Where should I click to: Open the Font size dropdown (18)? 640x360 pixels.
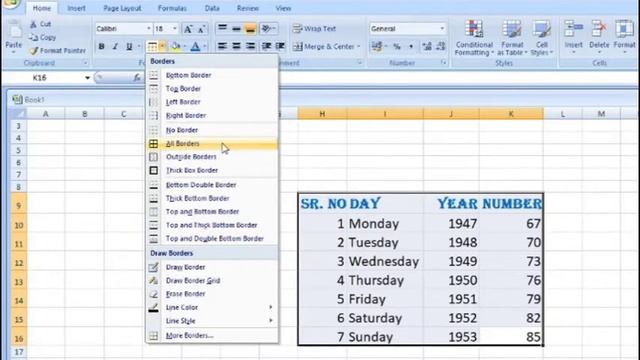coord(175,29)
